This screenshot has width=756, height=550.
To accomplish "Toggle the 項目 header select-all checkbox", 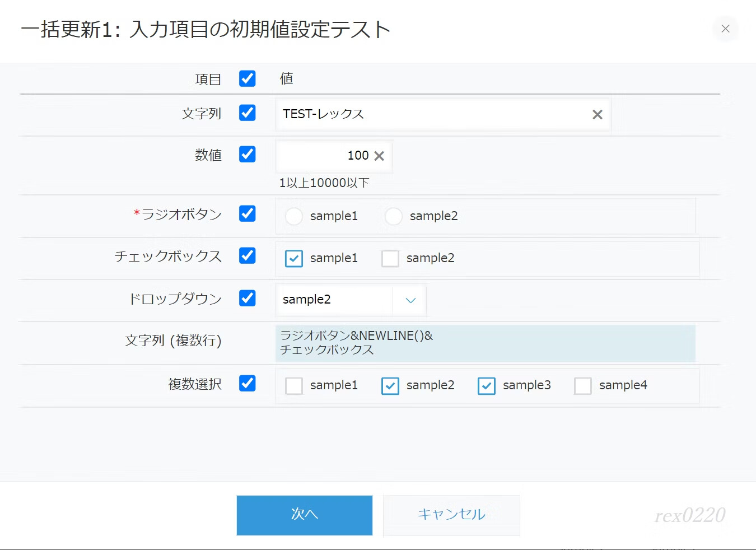I will [248, 79].
